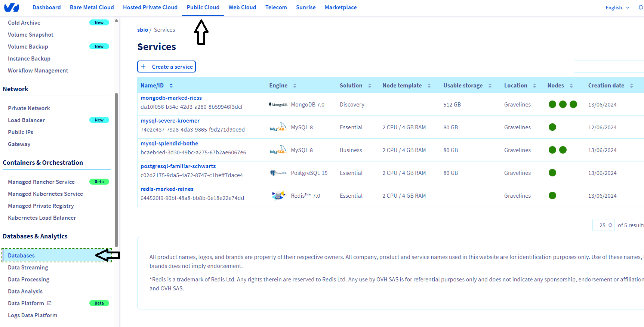This screenshot has height=327, width=644.
Task: Sort table by Solution column arrows
Action: 370,86
